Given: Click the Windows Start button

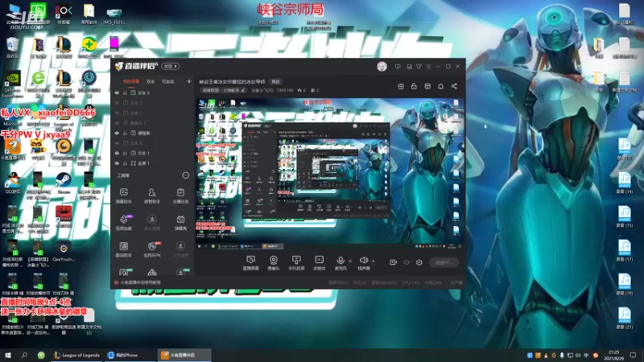Looking at the screenshot, I should click(8, 355).
